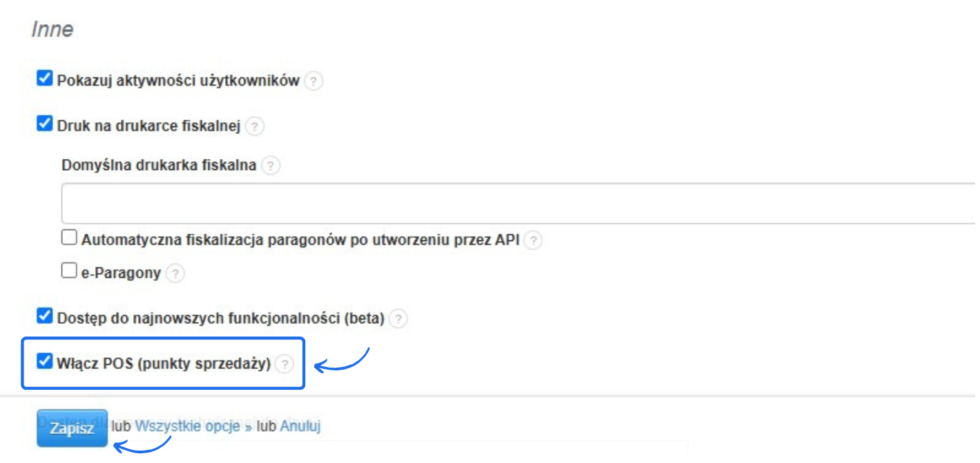Viewport: 980px width, 463px height.
Task: Open help icon for Dostęp do najnowszych funkcjonalności
Action: 398,319
